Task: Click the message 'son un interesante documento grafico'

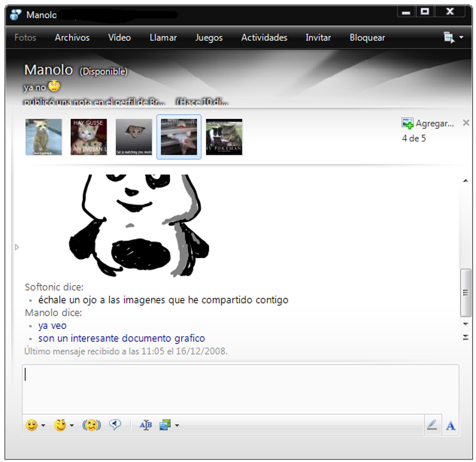Action: pos(121,338)
